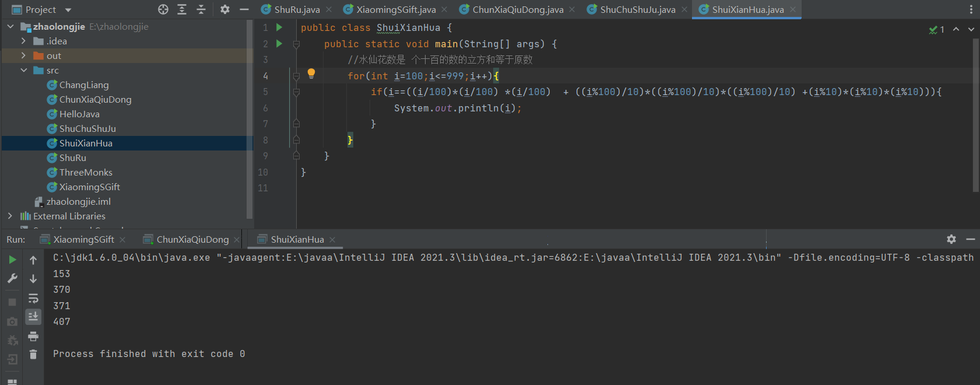Run class ShuiXianHua from line 1 gutter
This screenshot has height=385, width=980.
(x=279, y=27)
